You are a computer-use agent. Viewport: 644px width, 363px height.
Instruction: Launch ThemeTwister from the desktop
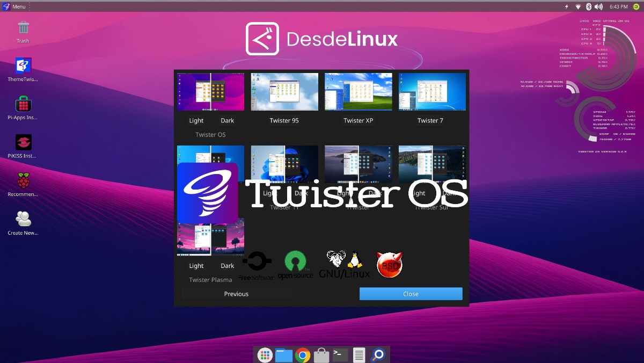point(23,70)
